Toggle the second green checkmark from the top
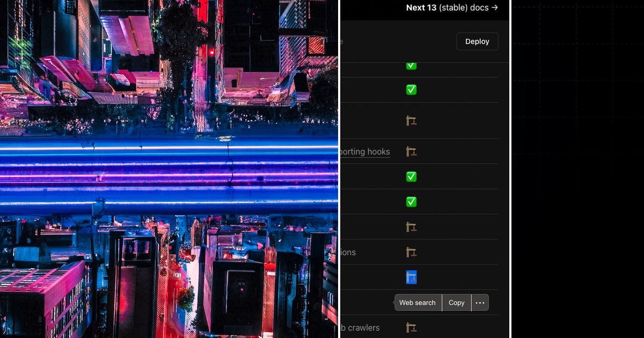 [411, 90]
